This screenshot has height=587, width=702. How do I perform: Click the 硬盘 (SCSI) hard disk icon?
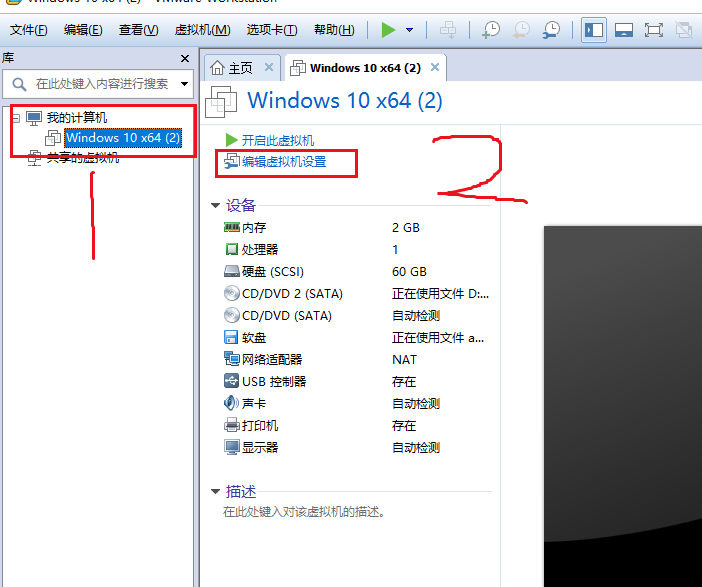(231, 271)
